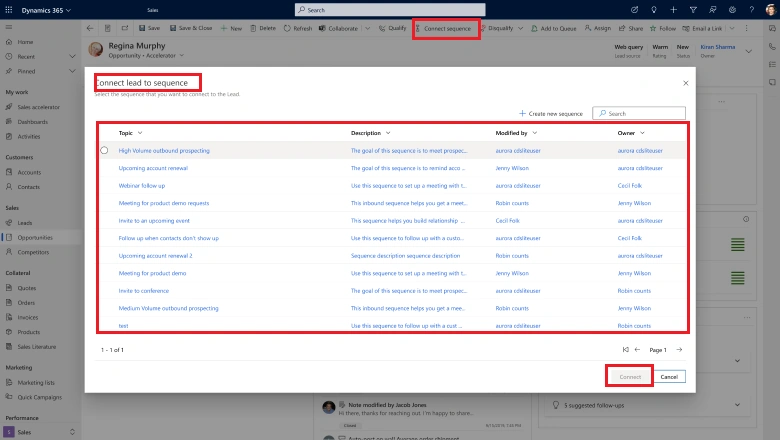This screenshot has height=440, width=780.
Task: Click the Create new sequence button
Action: click(x=551, y=113)
